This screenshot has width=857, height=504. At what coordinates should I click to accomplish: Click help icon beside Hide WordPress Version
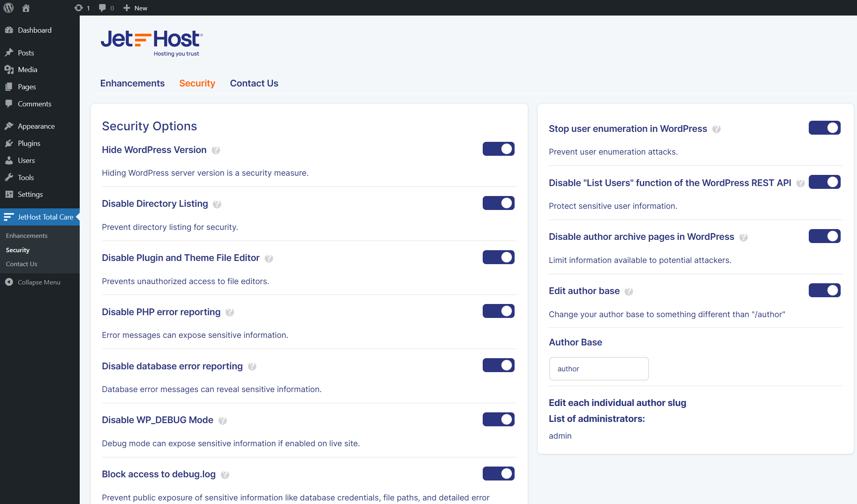pos(216,150)
